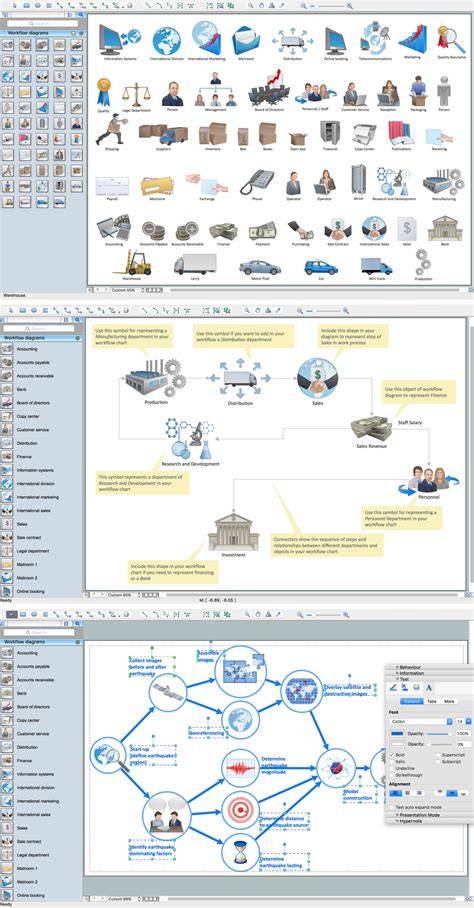Select the Bank building icon in top window
The width and height of the screenshot is (474, 908).
click(444, 228)
